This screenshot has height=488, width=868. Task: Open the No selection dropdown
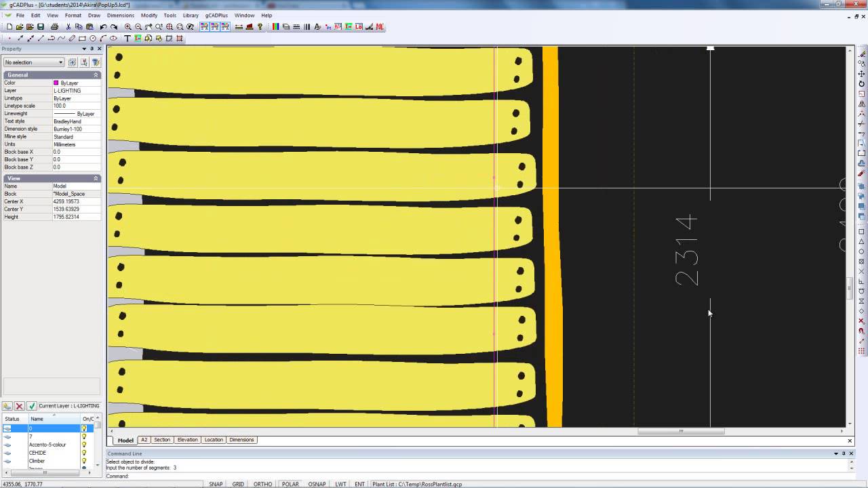pyautogui.click(x=33, y=62)
